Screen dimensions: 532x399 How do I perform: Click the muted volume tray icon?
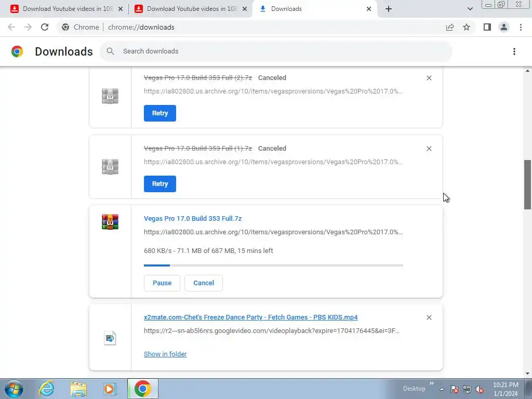[480, 389]
